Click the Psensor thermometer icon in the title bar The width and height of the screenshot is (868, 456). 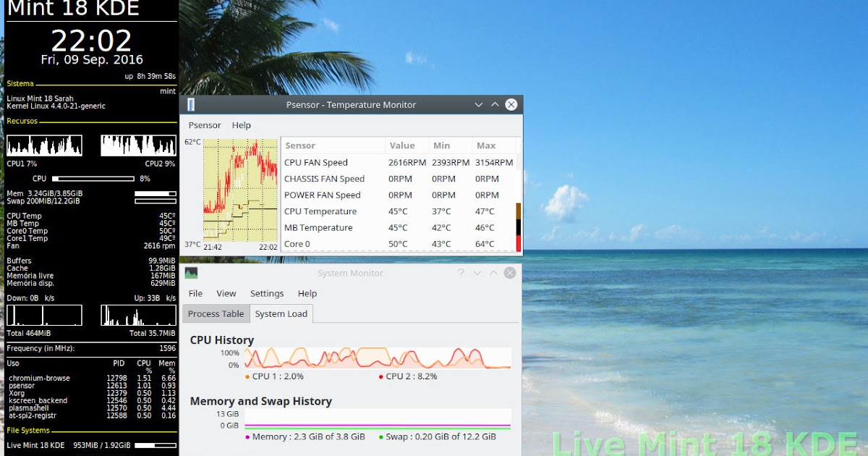190,104
